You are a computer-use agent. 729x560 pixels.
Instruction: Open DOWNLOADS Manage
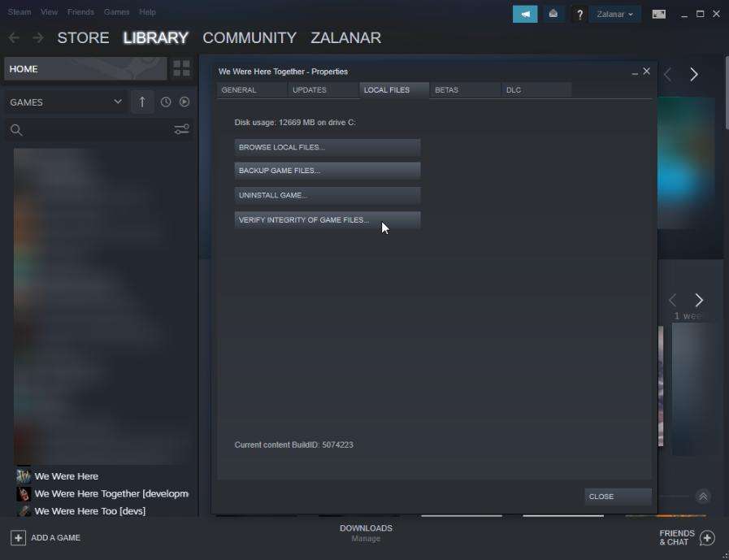tap(366, 533)
